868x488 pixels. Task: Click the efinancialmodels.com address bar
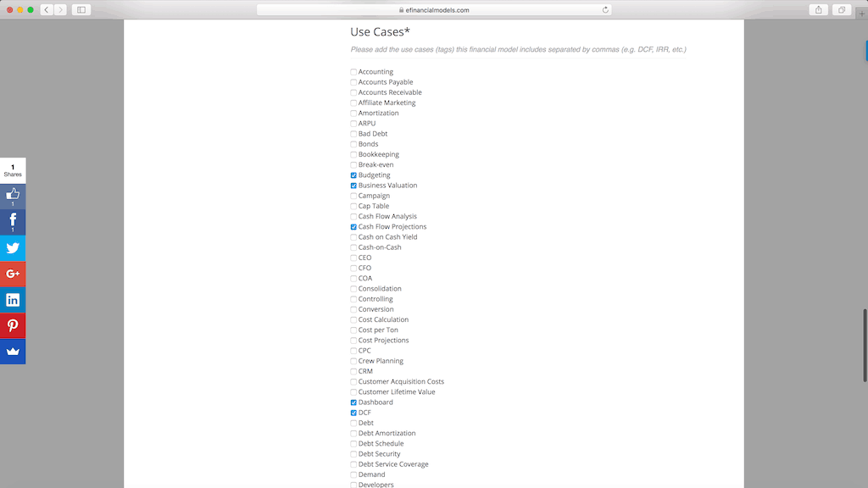point(434,9)
